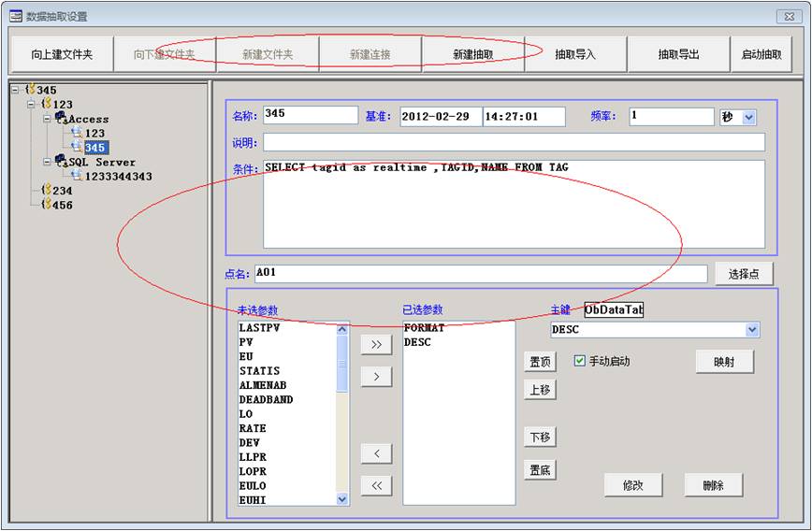Click the move all left << button
The image size is (812, 531).
pyautogui.click(x=376, y=486)
